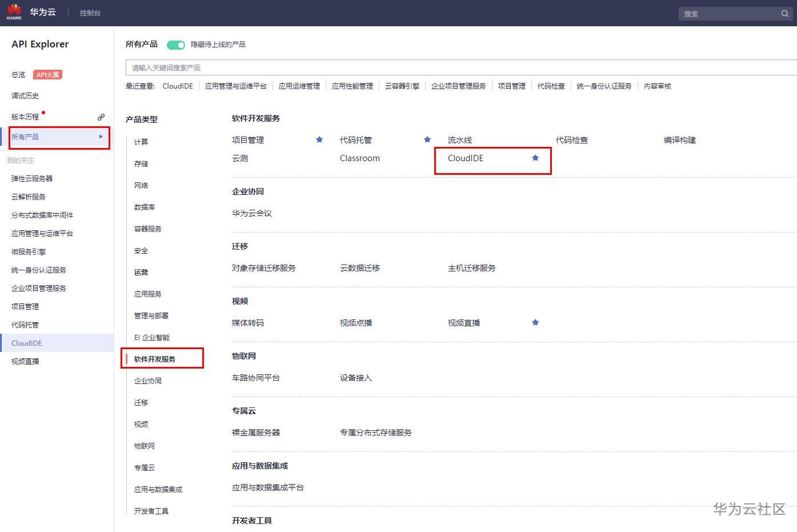Viewport: 797px width, 532px height.
Task: Open 调试历史 in the sidebar
Action: pos(25,96)
